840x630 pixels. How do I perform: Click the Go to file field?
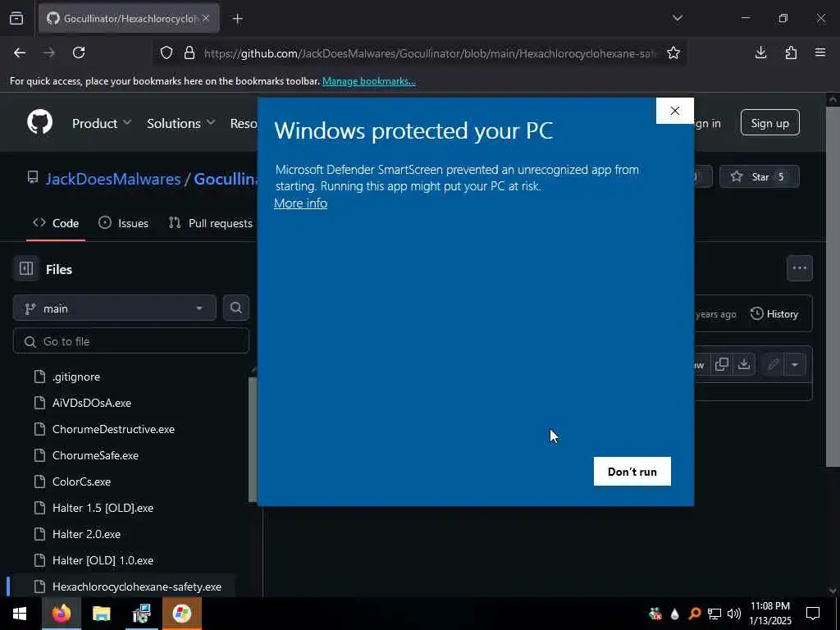click(x=131, y=341)
